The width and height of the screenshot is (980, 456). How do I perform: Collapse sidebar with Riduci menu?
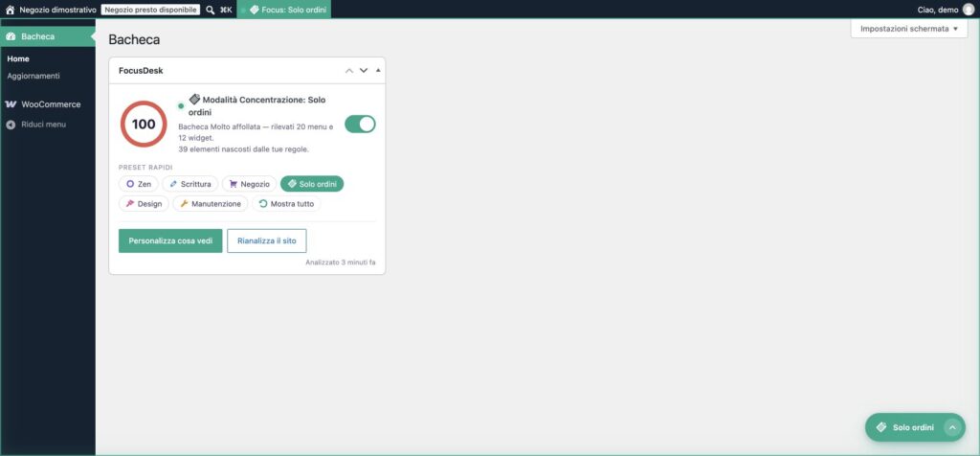point(48,125)
